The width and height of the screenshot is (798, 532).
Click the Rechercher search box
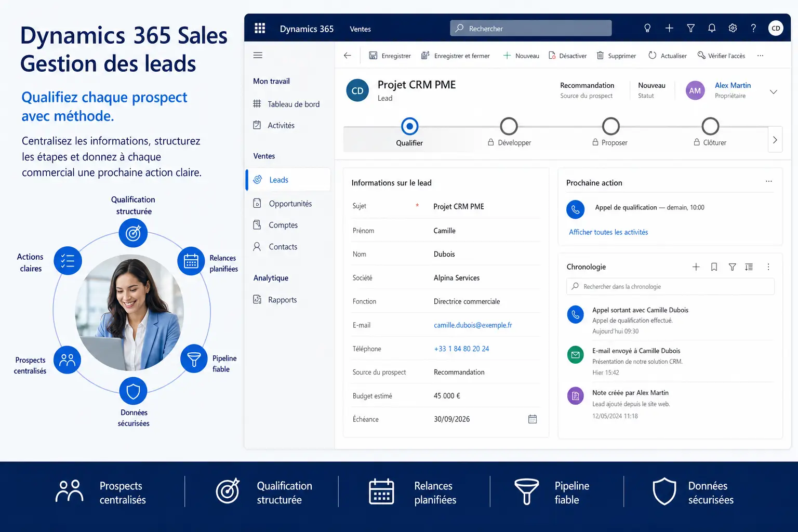pyautogui.click(x=530, y=28)
